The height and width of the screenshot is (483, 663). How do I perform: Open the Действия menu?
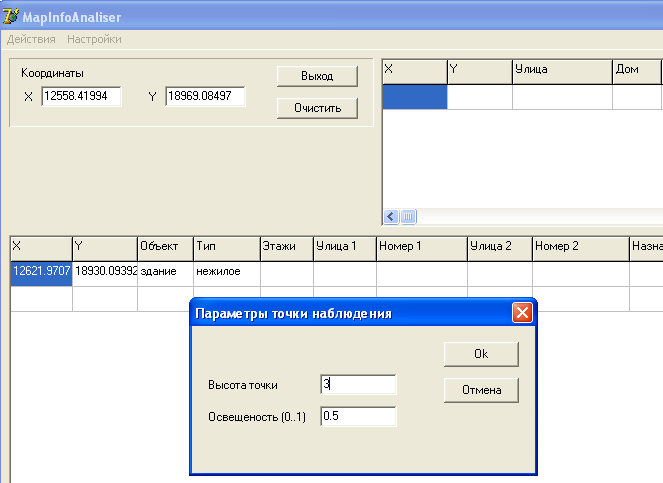[x=31, y=39]
